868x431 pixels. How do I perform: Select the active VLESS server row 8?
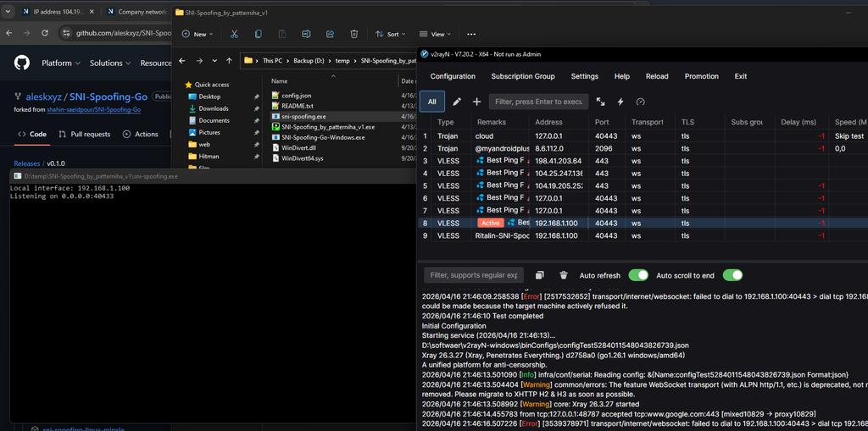643,223
